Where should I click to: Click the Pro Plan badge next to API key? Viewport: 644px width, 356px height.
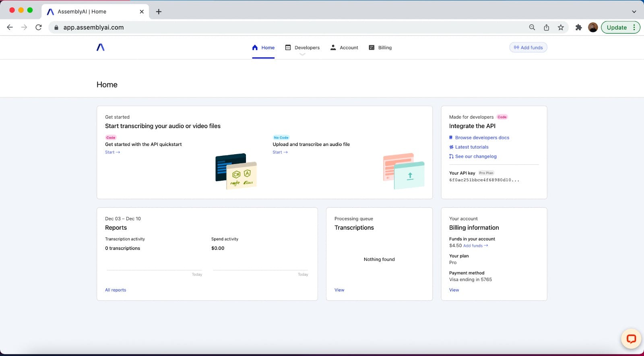pos(486,173)
